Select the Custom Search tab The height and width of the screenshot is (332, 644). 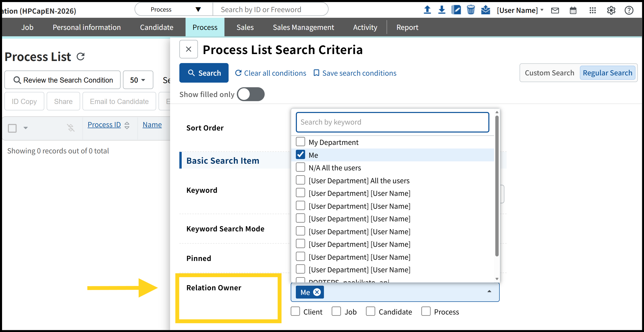[x=549, y=73]
